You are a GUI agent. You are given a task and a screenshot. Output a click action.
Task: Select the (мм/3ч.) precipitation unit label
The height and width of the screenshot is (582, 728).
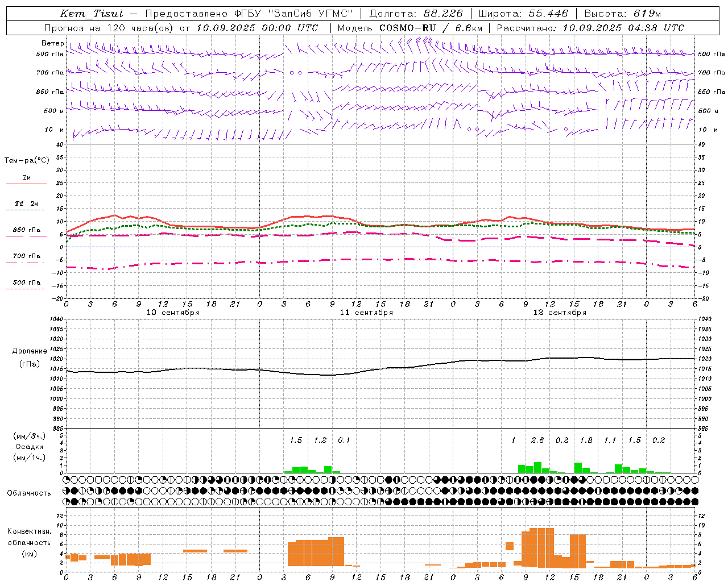(29, 436)
